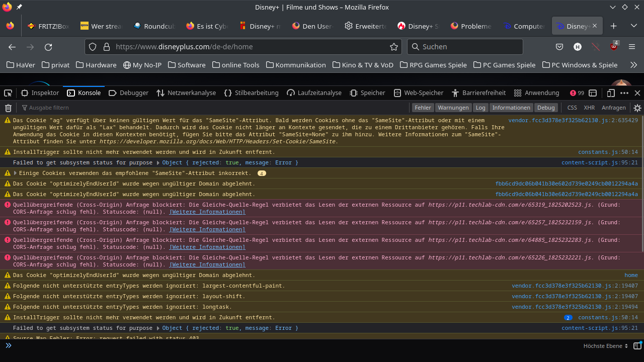This screenshot has width=644, height=362.
Task: Open first Weitere Informationen CORS link
Action: point(207,212)
